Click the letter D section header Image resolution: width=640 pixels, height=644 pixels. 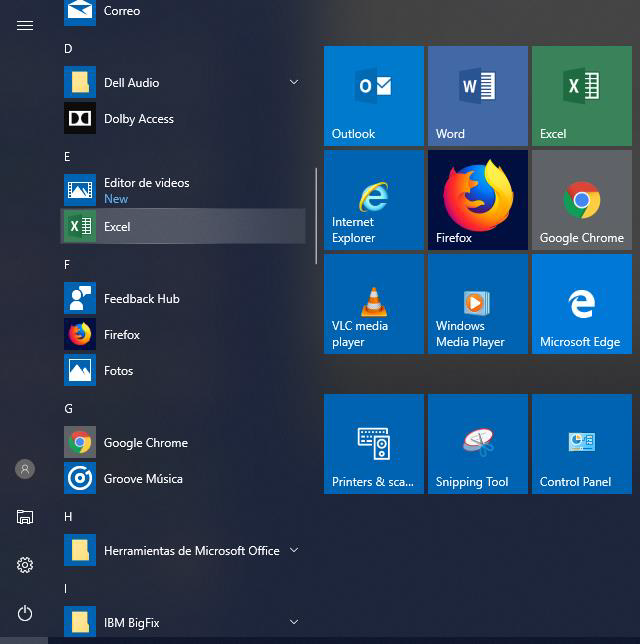(68, 49)
